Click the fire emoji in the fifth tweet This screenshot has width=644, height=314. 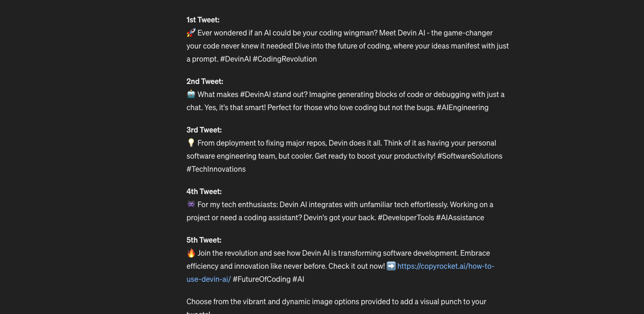click(191, 253)
